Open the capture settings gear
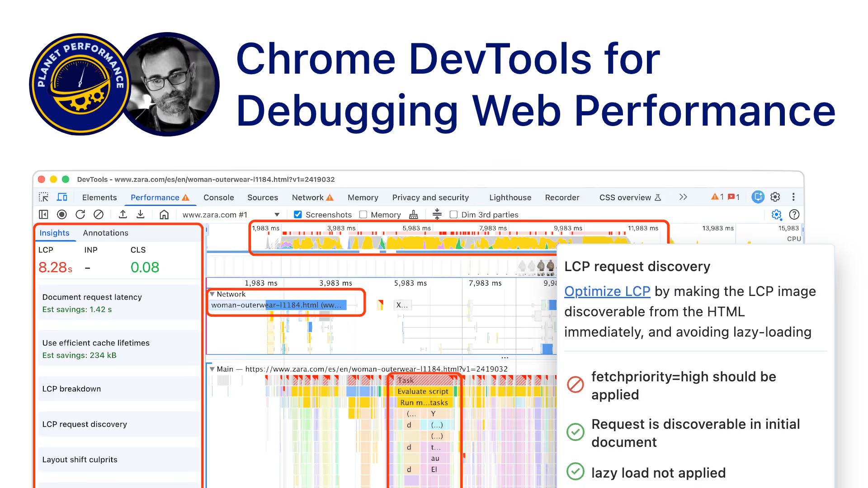The image size is (868, 488). coord(776,215)
